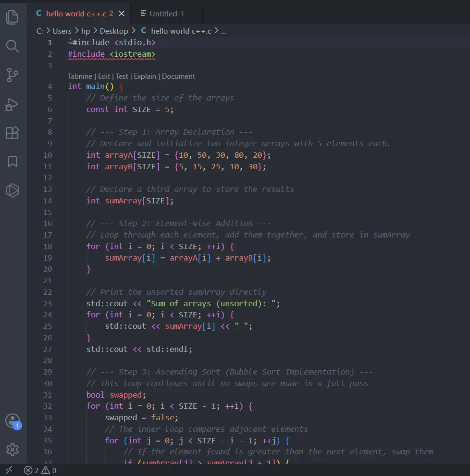This screenshot has height=476, width=470.
Task: Click 'Print the unsorted sumArray directly' comment
Action: point(176,292)
